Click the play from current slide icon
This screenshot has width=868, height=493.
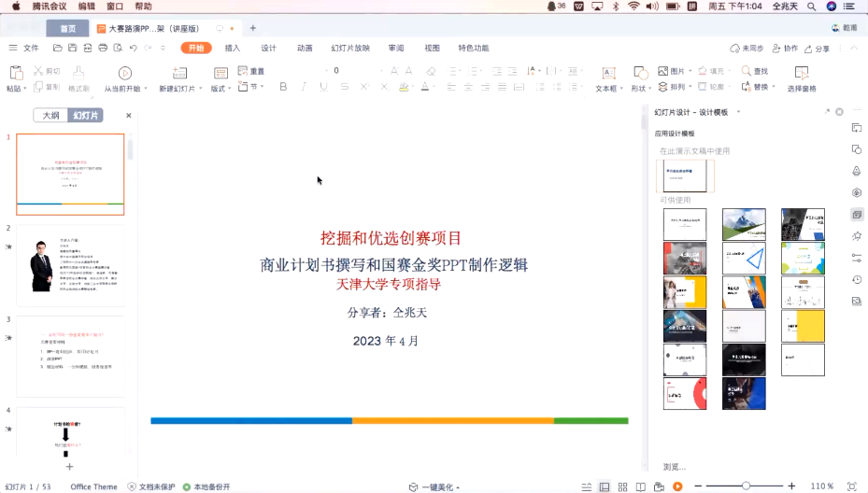(x=123, y=72)
